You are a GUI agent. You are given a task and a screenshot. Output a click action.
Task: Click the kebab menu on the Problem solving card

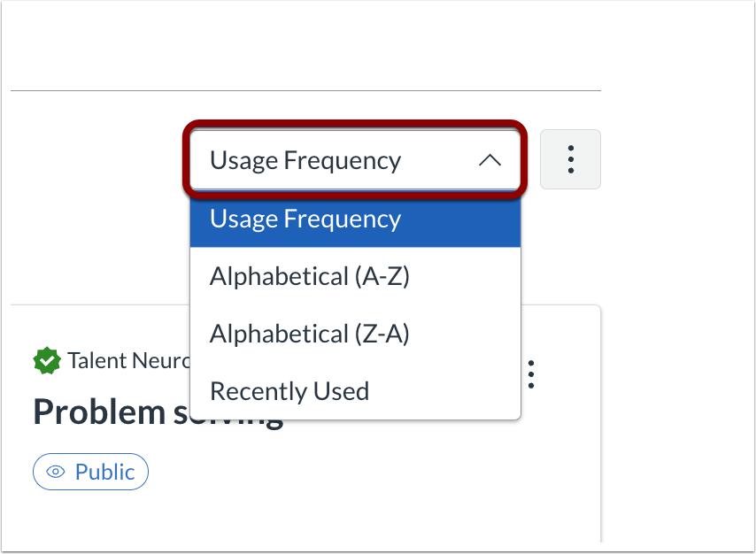tap(530, 375)
